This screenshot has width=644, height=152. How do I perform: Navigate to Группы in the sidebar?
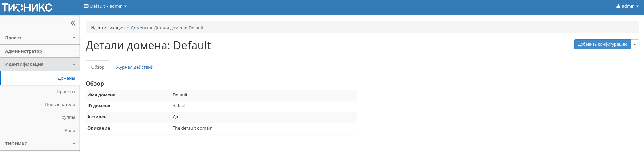[x=67, y=117]
